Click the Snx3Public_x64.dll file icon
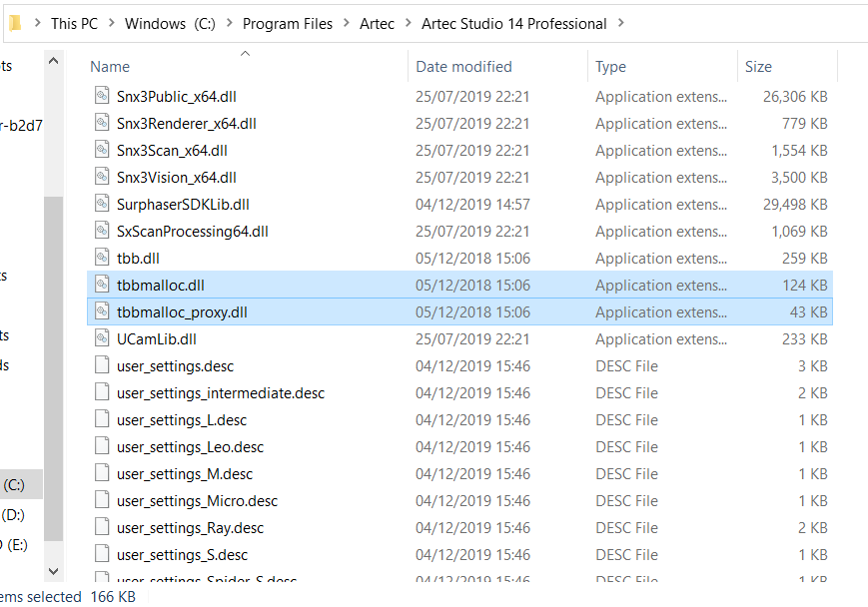Viewport: 868px width, 607px height. 102,96
